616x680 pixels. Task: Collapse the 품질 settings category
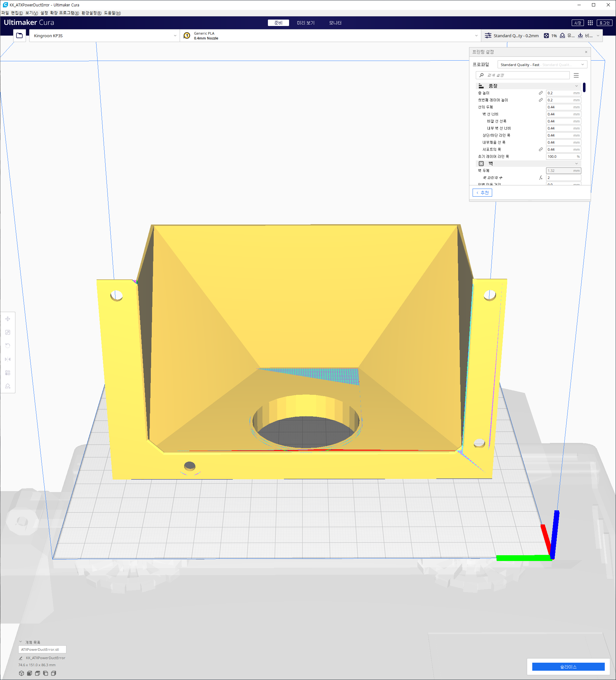(576, 86)
